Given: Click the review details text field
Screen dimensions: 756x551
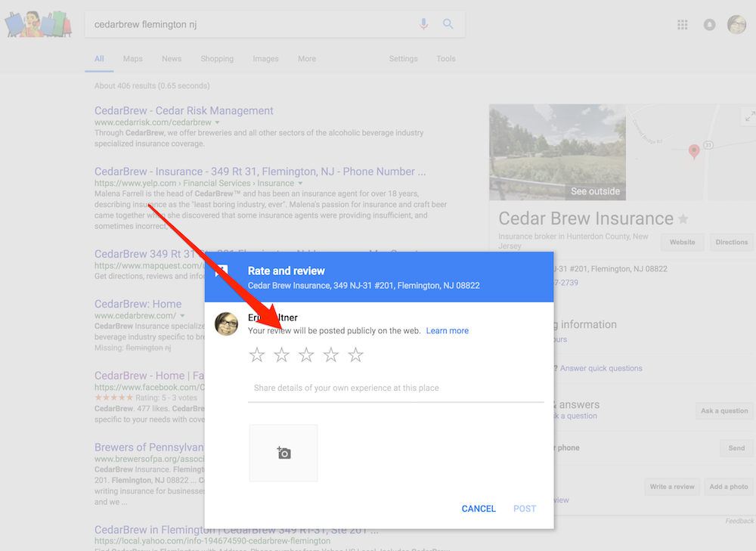Looking at the screenshot, I should point(396,388).
